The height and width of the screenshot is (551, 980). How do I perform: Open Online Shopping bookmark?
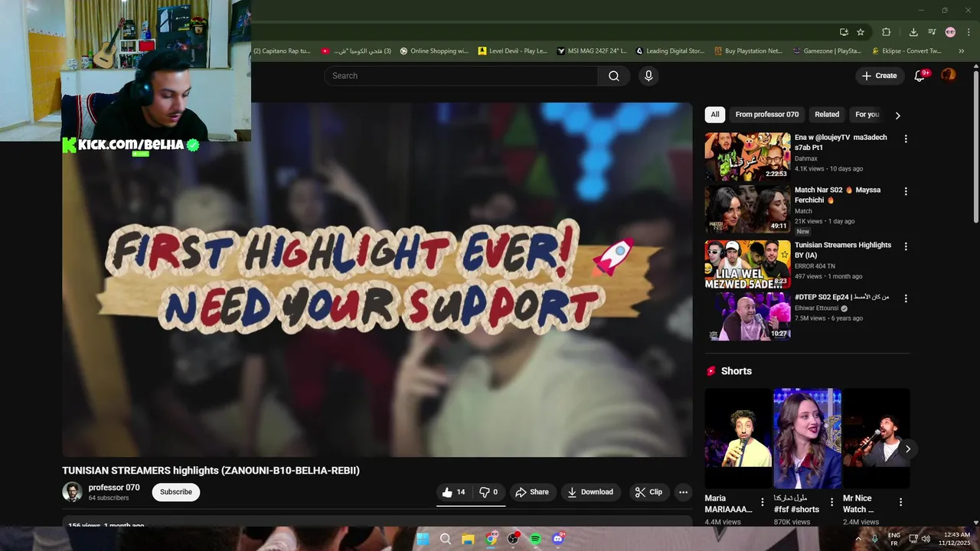(x=434, y=51)
